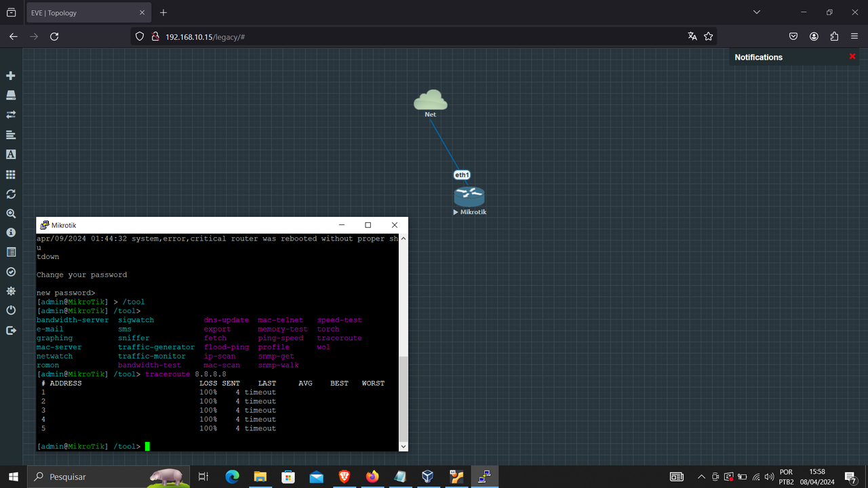Viewport: 868px width, 488px height.
Task: Click the eth1 interface label
Action: (x=462, y=175)
